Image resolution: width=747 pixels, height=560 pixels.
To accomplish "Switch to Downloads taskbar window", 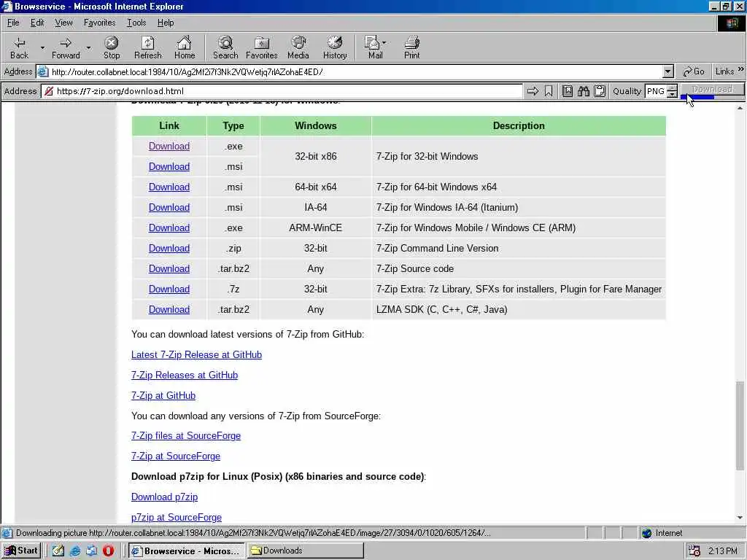I will click(x=305, y=551).
